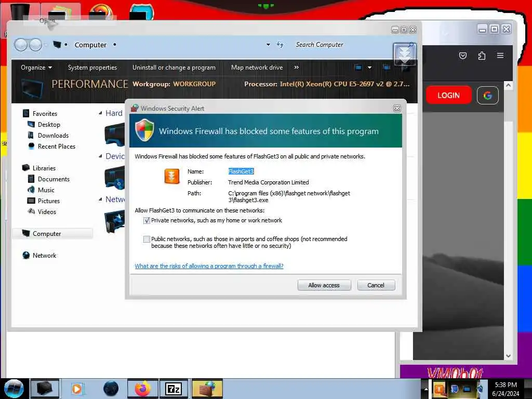Viewport: 532px width, 399px height.
Task: Click the monitor tray icon left of the clock
Action: [467, 389]
